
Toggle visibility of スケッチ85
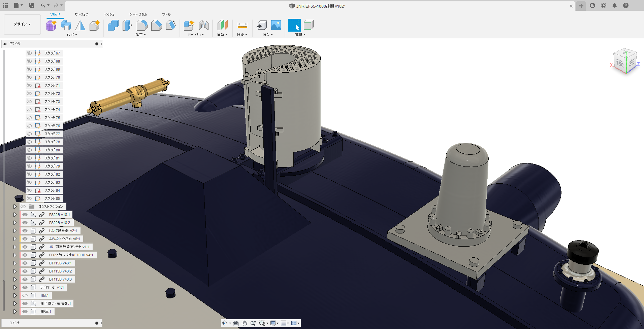pyautogui.click(x=29, y=198)
